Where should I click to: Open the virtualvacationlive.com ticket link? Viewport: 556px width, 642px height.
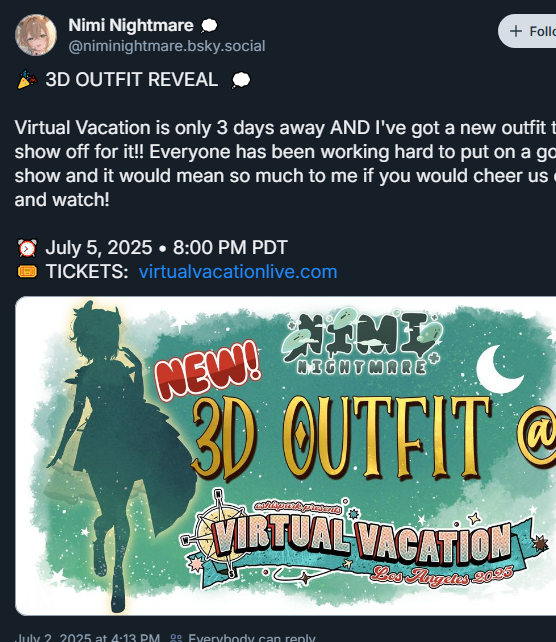tap(238, 272)
